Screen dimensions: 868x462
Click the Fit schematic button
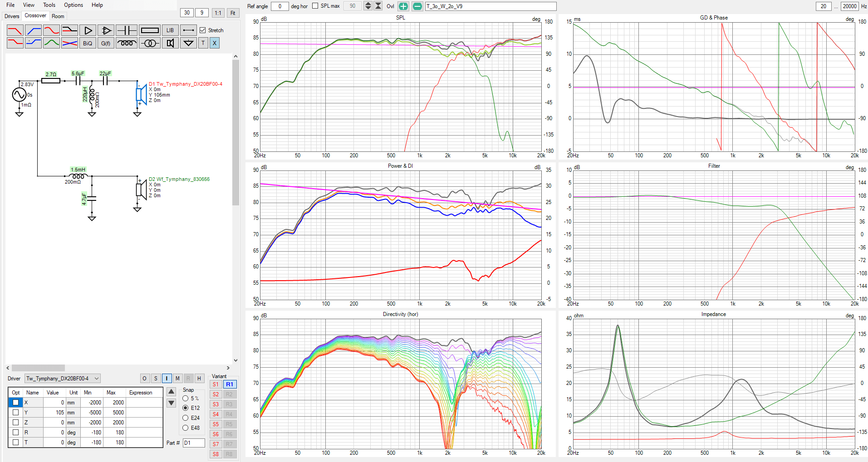[233, 13]
